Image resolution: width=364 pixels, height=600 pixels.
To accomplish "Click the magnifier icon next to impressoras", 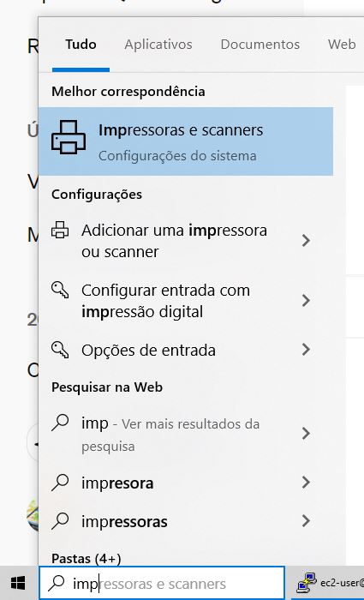I will click(x=60, y=521).
